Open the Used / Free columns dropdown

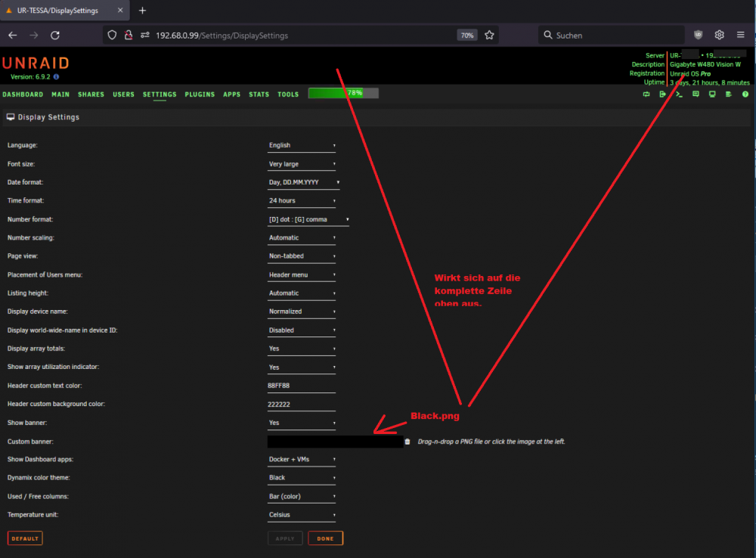[302, 497]
